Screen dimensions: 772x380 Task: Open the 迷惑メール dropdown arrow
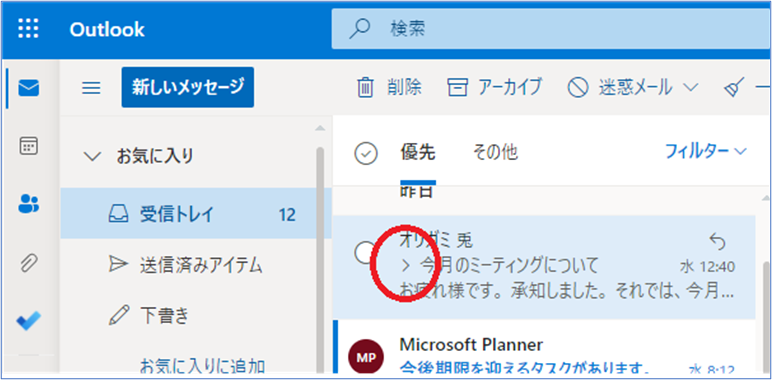(691, 88)
